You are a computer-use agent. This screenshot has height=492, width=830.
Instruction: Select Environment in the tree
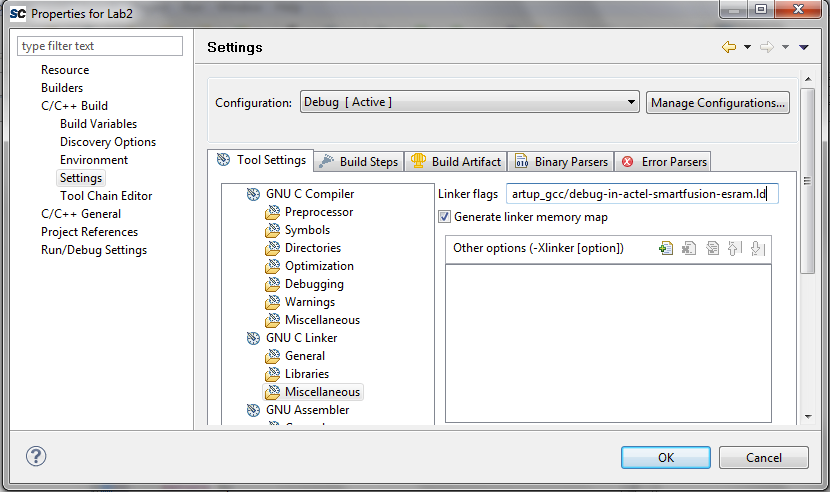click(x=94, y=160)
